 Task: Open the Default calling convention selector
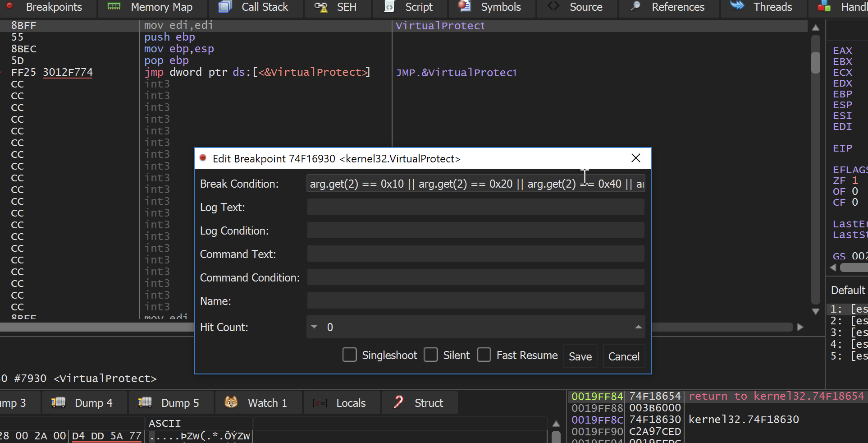[x=848, y=290]
